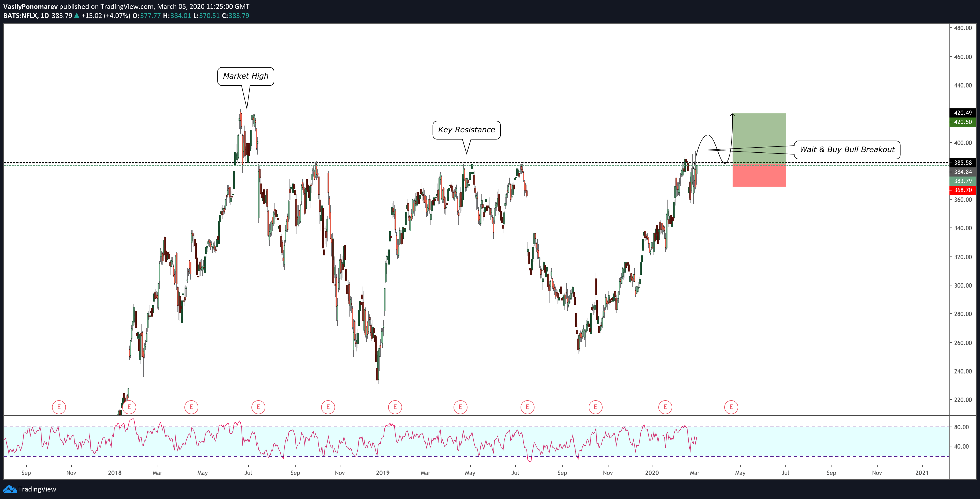Click the 480.00 price axis value

(x=963, y=28)
